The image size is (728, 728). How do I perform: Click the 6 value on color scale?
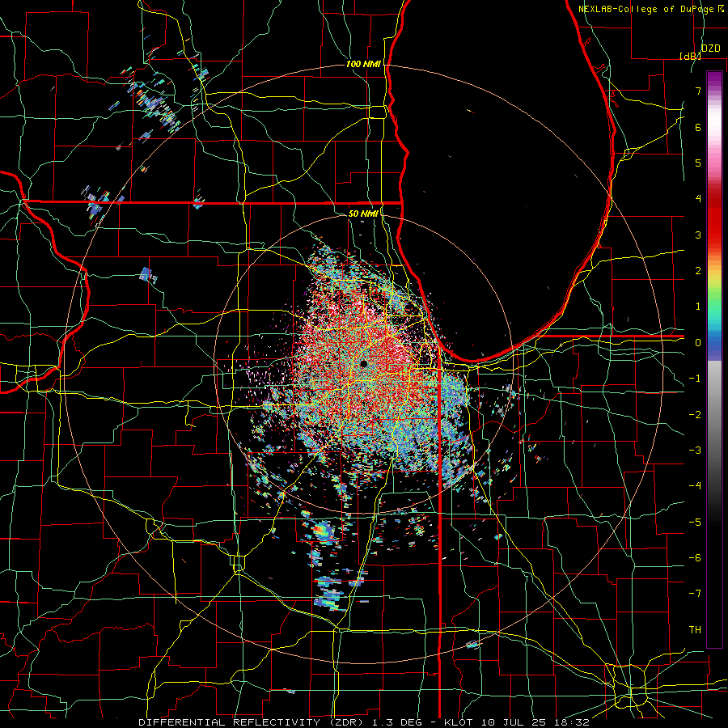(x=698, y=127)
